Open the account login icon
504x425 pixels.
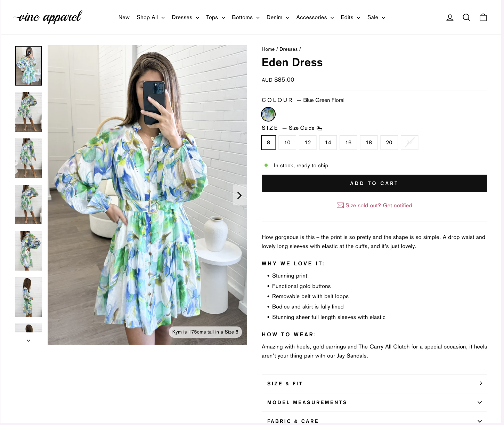click(x=450, y=18)
